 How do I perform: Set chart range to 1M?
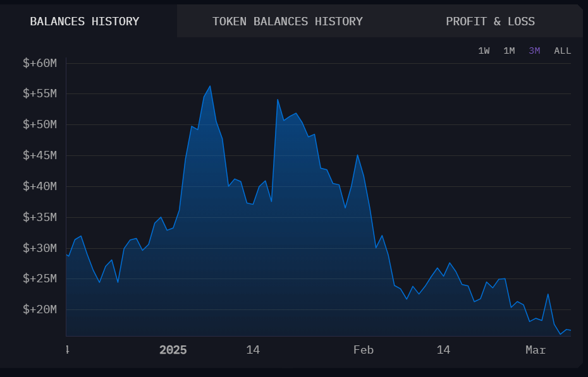click(509, 51)
